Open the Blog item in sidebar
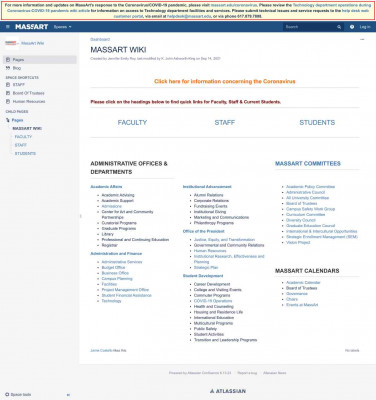 [17, 68]
